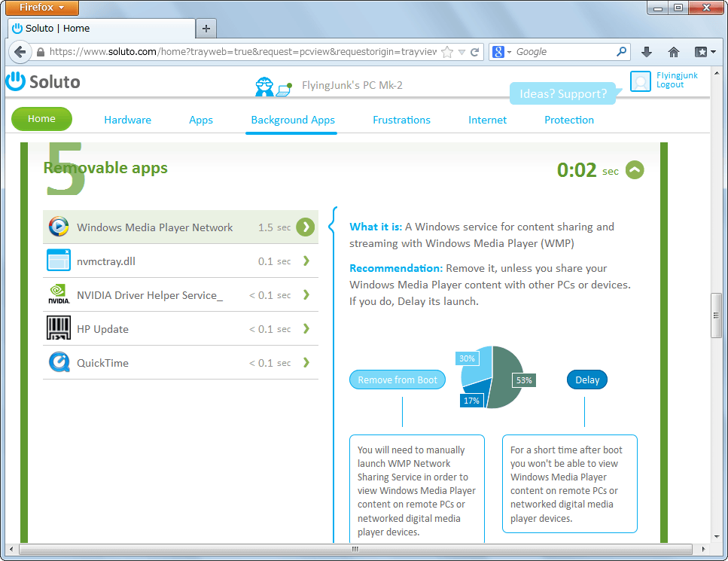The image size is (728, 561).
Task: Open the Ideas? Support? bubble
Action: click(562, 93)
